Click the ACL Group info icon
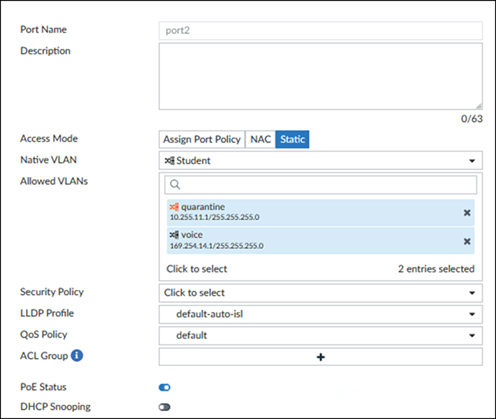496x419 pixels. coord(77,355)
